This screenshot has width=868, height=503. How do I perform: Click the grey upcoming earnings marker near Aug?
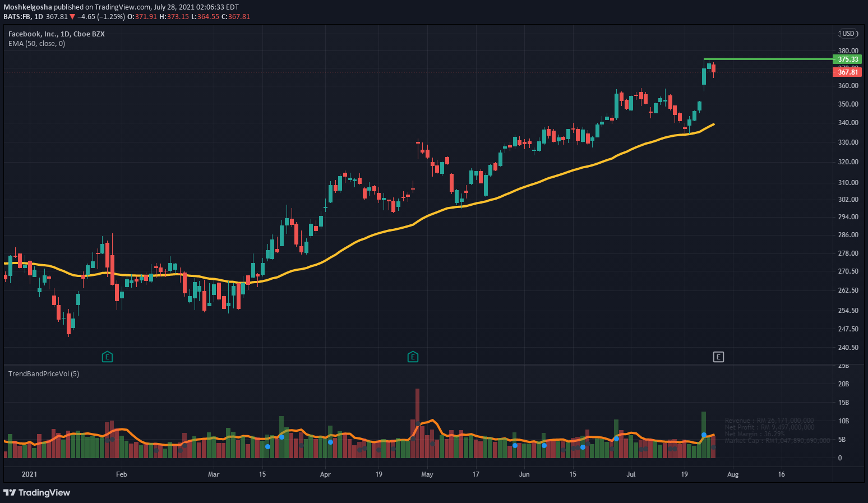(718, 357)
